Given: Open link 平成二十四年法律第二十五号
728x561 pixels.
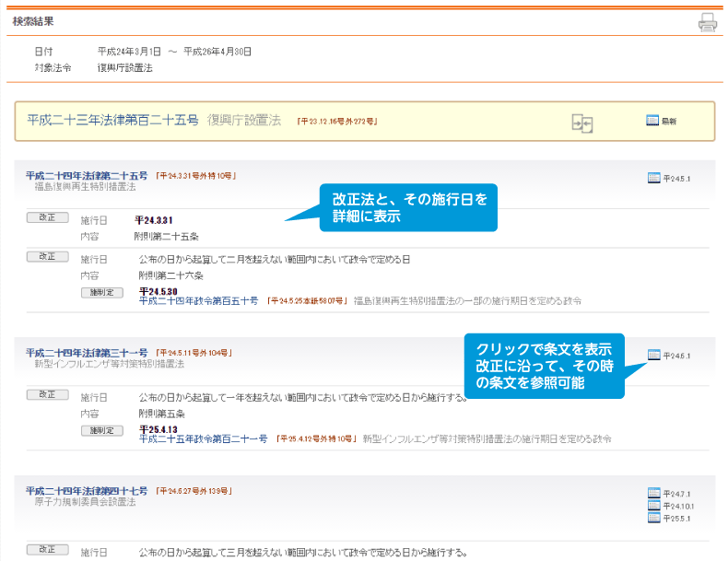Looking at the screenshot, I should coord(87,176).
